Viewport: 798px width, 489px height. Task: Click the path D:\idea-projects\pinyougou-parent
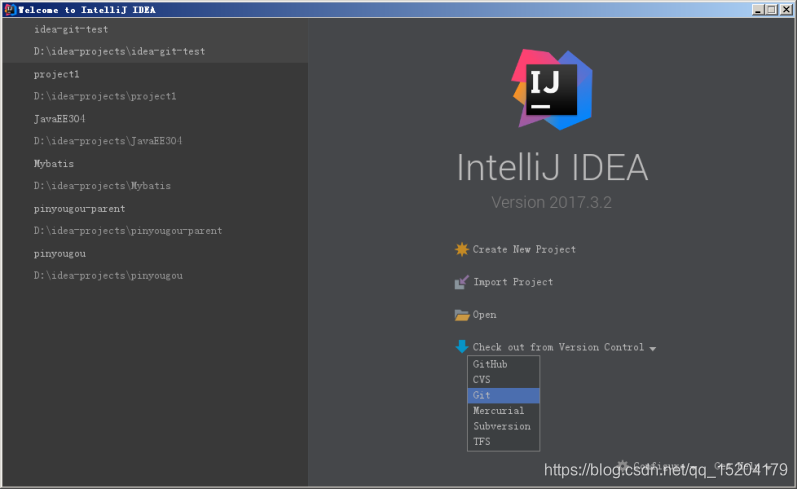click(x=128, y=231)
